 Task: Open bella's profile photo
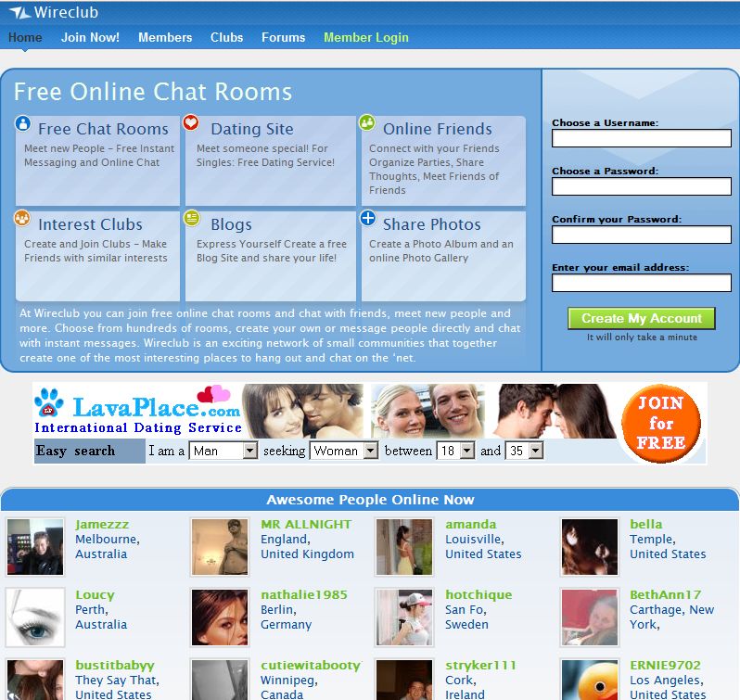point(590,547)
